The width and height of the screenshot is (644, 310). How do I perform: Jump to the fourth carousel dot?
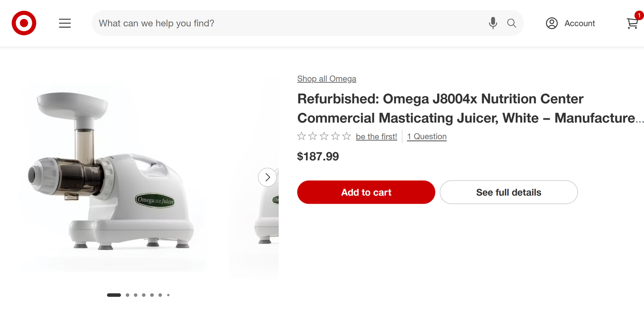coord(144,295)
